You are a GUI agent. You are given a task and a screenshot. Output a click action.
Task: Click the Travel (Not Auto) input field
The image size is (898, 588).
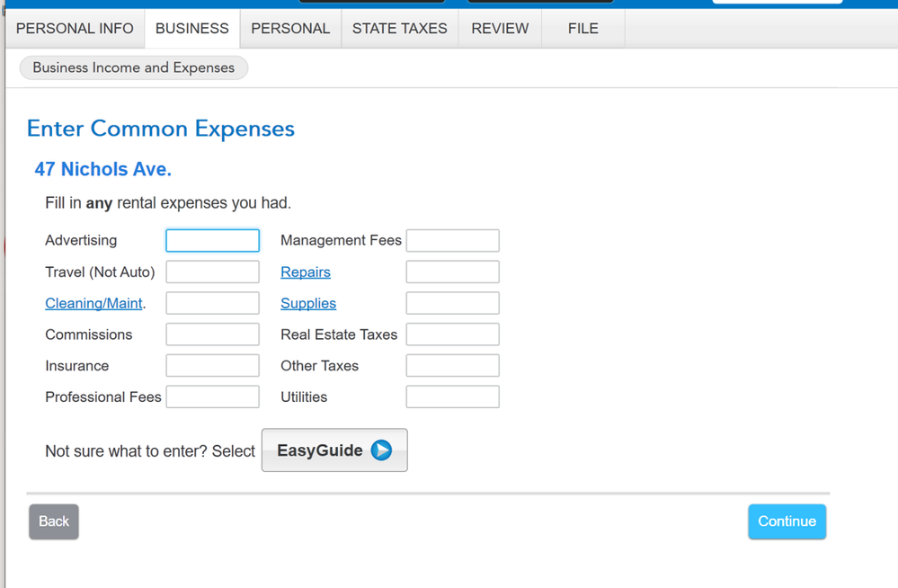(212, 272)
